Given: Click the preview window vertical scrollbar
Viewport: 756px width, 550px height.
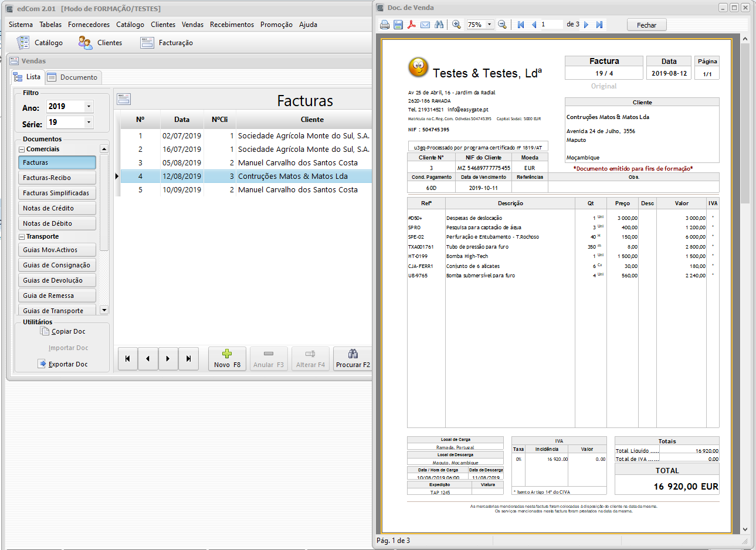Looking at the screenshot, I should click(745, 284).
